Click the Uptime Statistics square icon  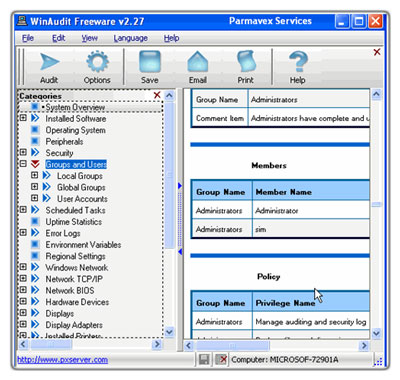click(35, 221)
